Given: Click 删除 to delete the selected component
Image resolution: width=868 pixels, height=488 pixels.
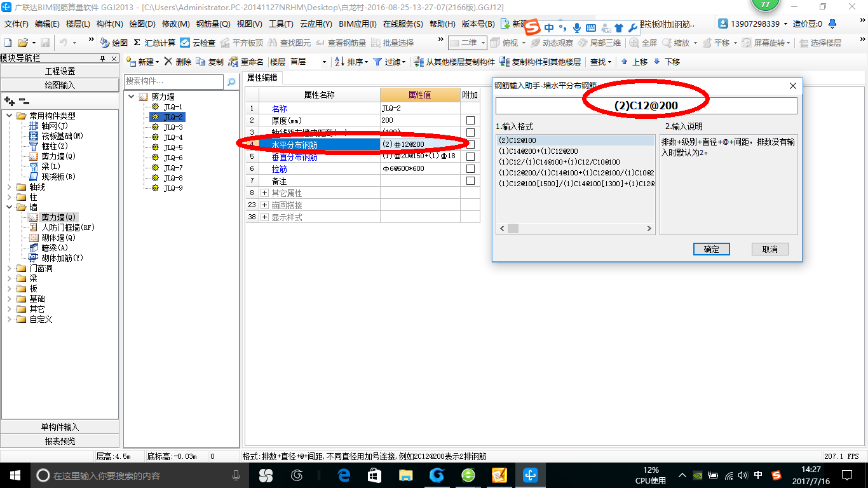Looking at the screenshot, I should pyautogui.click(x=178, y=62).
